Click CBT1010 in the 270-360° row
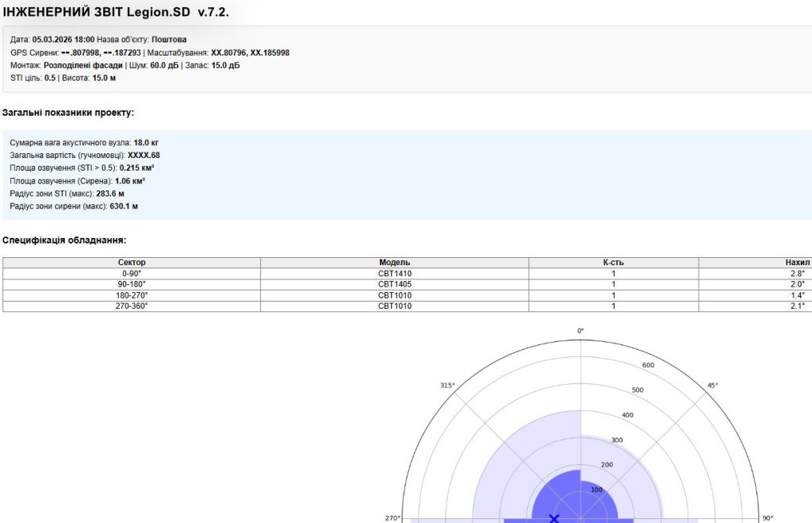Image resolution: width=812 pixels, height=523 pixels. click(394, 306)
